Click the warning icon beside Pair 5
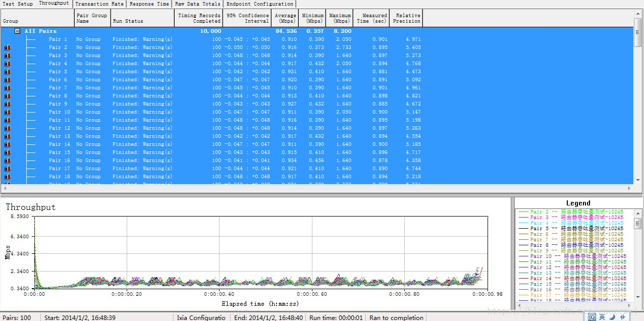The image size is (644, 321). (7, 72)
